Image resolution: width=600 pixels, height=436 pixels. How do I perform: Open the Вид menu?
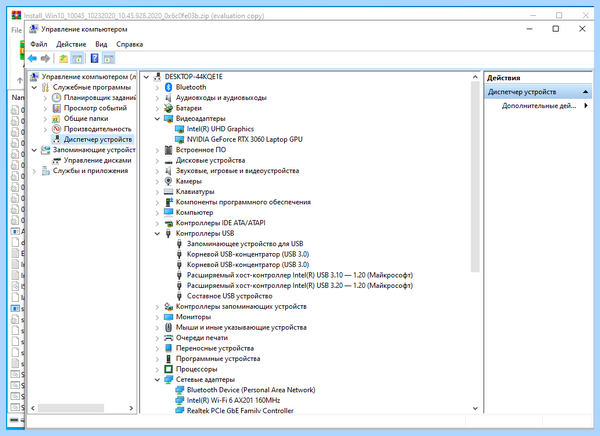pos(101,44)
